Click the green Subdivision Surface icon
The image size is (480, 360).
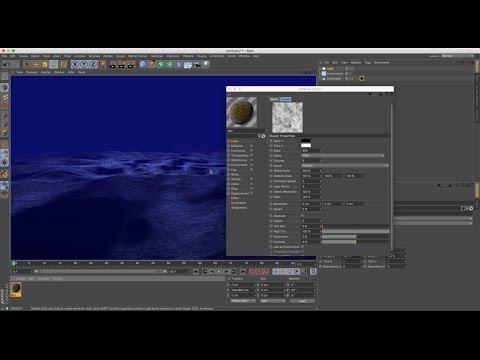161,64
